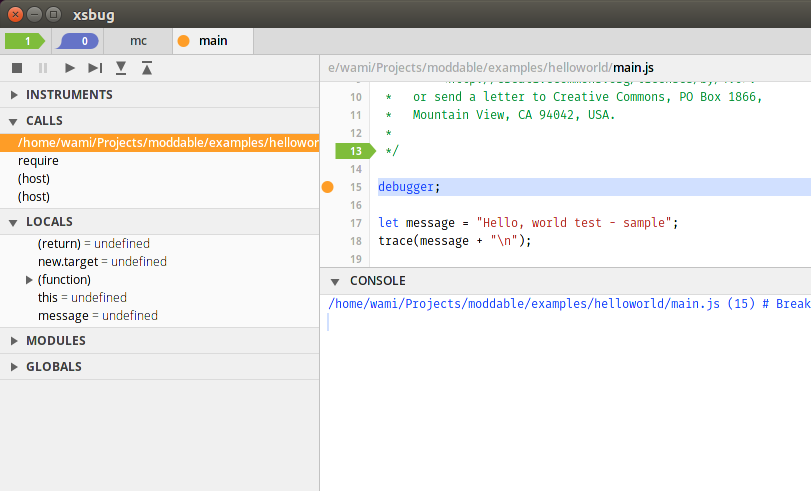Click the (return) = undefined local
Viewport: 811px width, 491px height.
94,244
